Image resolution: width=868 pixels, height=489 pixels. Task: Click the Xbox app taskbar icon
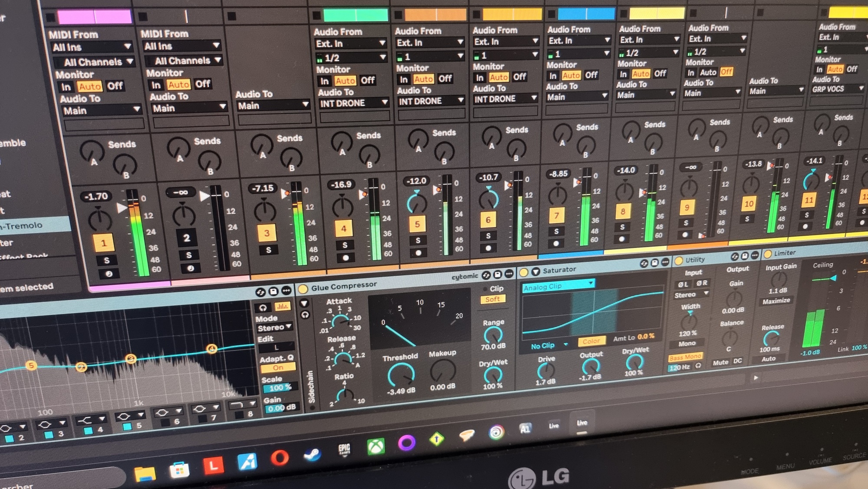click(x=375, y=446)
